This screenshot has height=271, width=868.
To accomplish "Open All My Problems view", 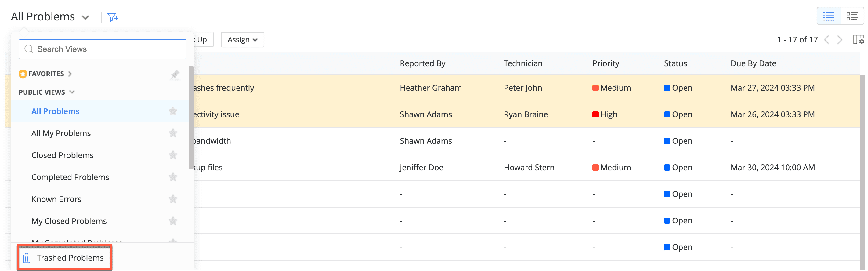I will tap(61, 133).
